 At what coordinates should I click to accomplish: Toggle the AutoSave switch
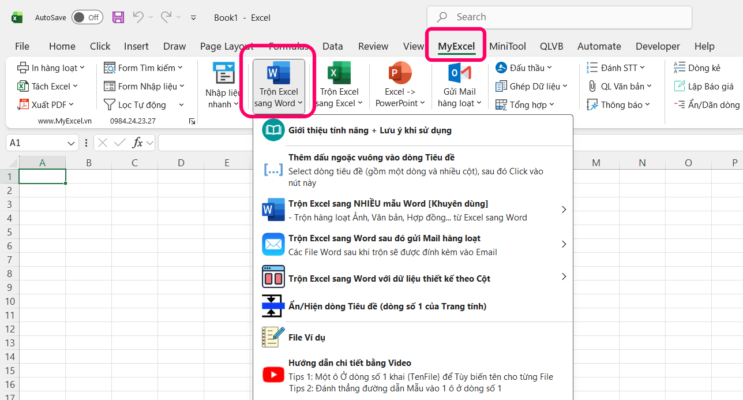coord(86,17)
